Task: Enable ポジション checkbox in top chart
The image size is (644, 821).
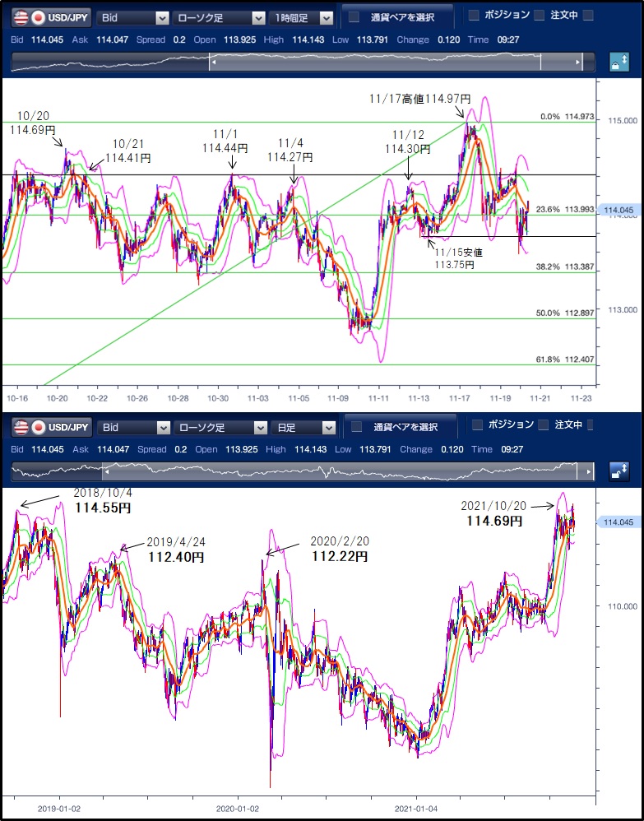Action: click(474, 16)
